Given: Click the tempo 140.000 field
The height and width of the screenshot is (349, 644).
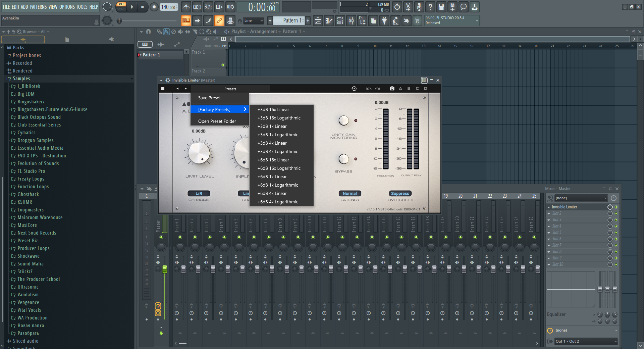Looking at the screenshot, I should [169, 7].
